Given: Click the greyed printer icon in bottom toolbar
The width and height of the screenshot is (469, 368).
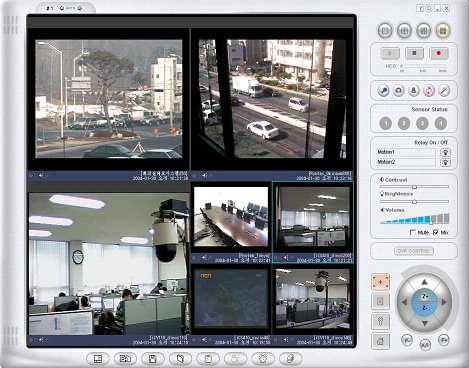Looking at the screenshot, I should point(236,359).
